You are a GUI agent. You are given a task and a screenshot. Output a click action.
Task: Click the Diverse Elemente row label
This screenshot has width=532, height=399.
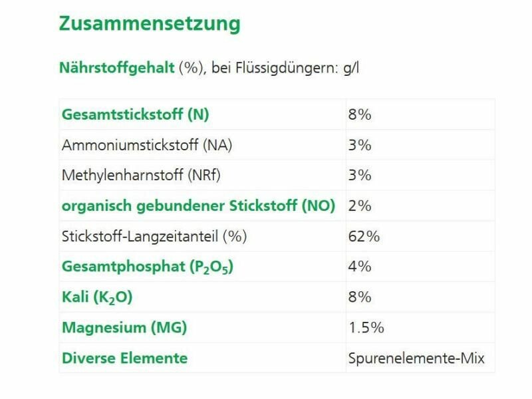pos(124,358)
